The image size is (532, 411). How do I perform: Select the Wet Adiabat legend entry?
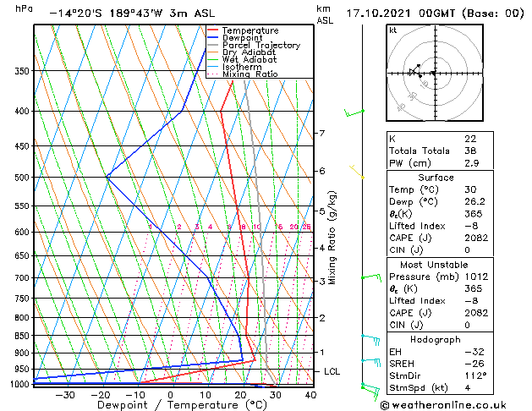(x=250, y=59)
